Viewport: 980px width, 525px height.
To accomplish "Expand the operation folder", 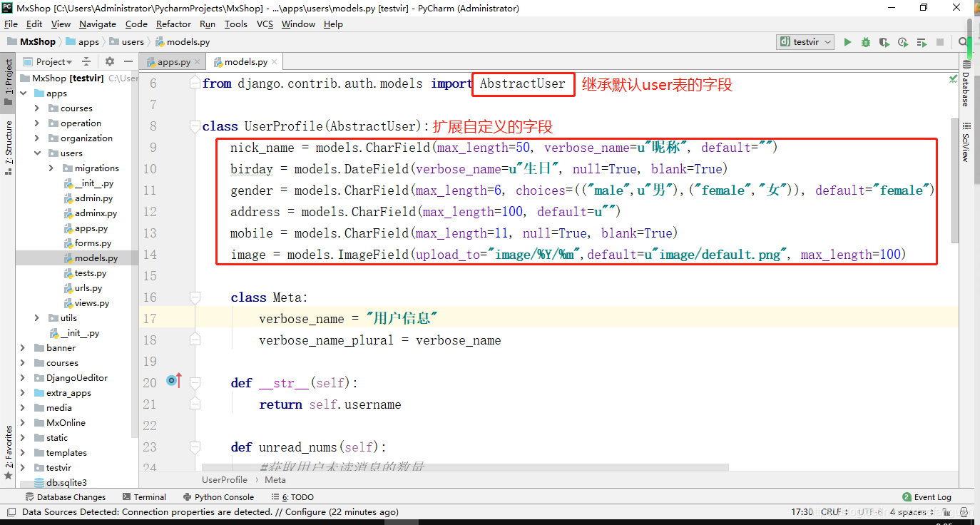I will pos(37,123).
